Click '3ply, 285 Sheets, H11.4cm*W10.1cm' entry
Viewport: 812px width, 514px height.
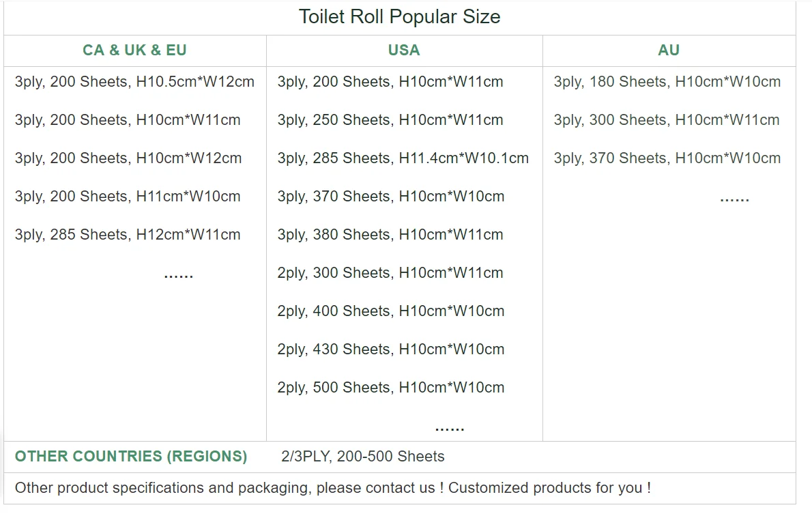click(x=403, y=158)
